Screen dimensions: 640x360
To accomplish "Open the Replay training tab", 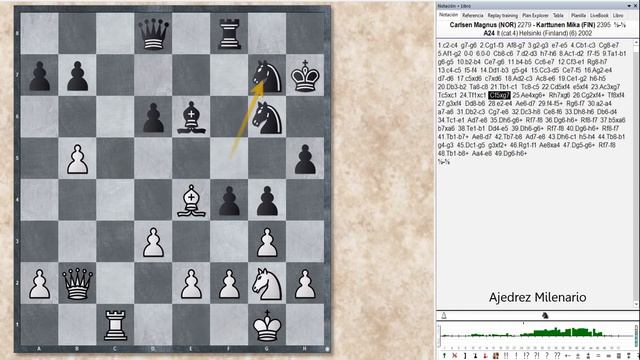I will [502, 15].
